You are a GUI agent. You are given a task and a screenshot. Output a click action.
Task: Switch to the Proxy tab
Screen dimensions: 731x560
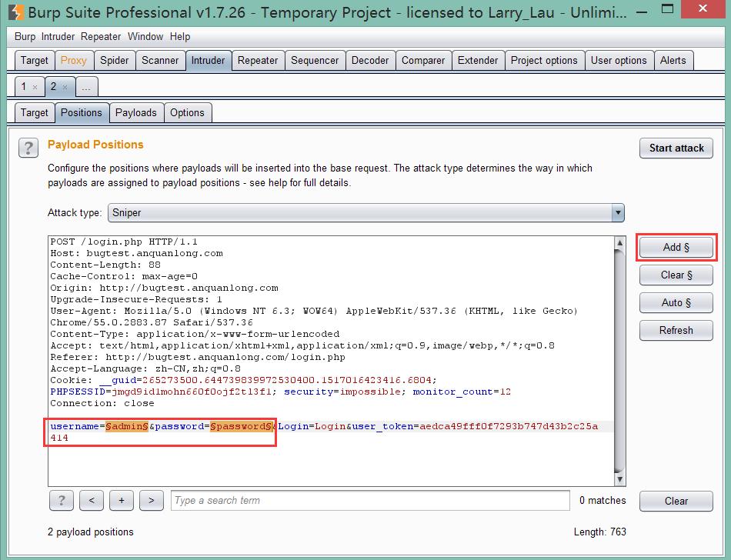click(x=74, y=61)
